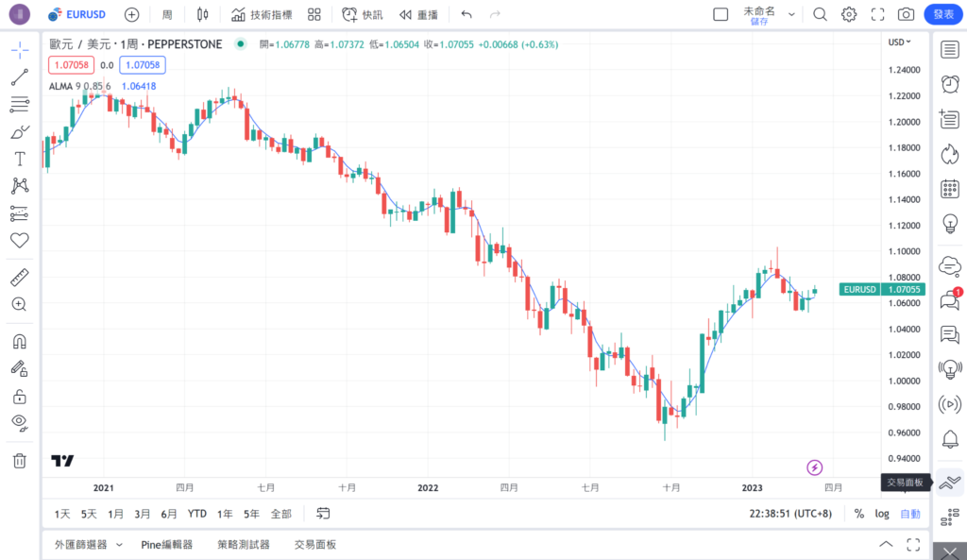This screenshot has width=967, height=560.
Task: Open the layout name 未命名 dropdown
Action: coord(791,14)
